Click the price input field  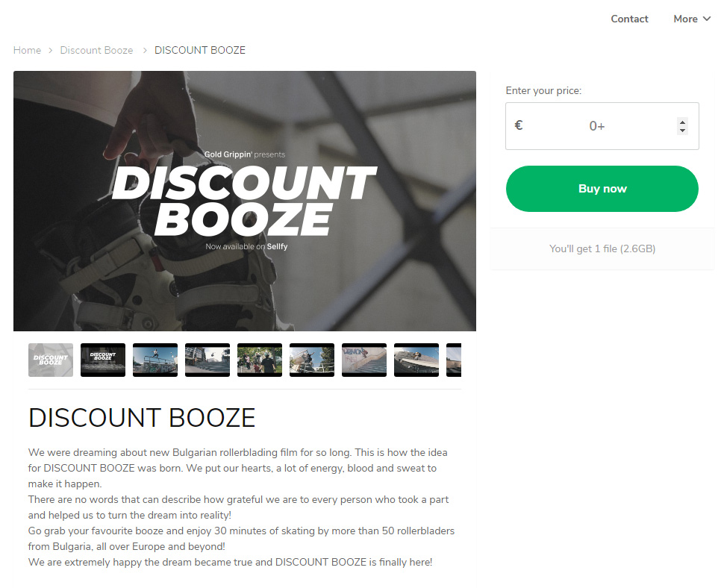point(602,126)
